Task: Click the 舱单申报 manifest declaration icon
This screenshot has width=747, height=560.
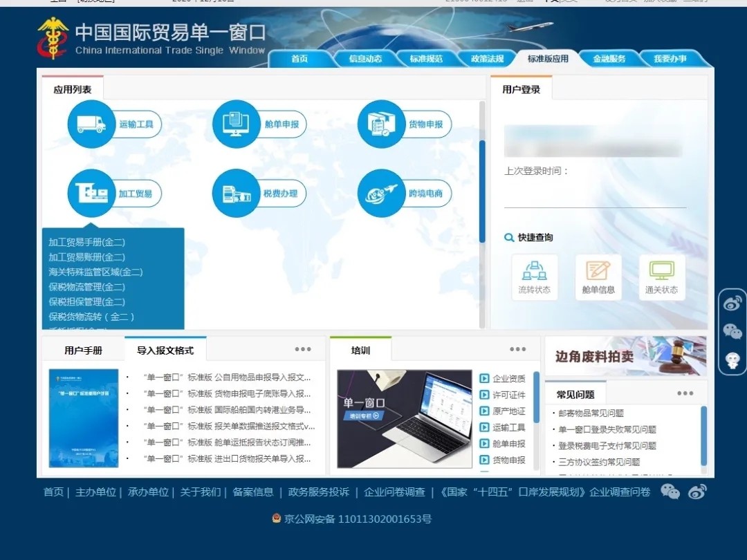Action: coord(236,124)
